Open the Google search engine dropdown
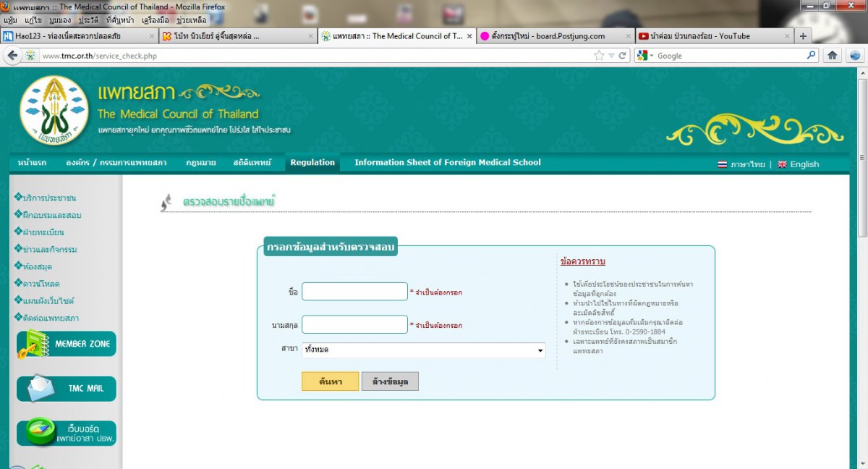This screenshot has width=868, height=469. (644, 56)
